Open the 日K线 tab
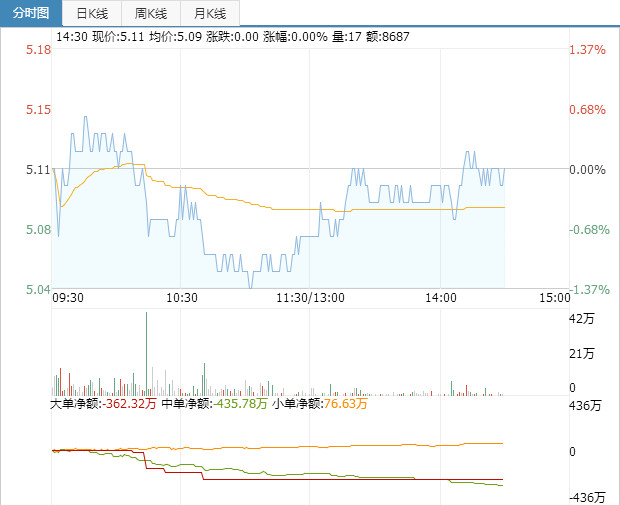The width and height of the screenshot is (620, 505). 92,14
